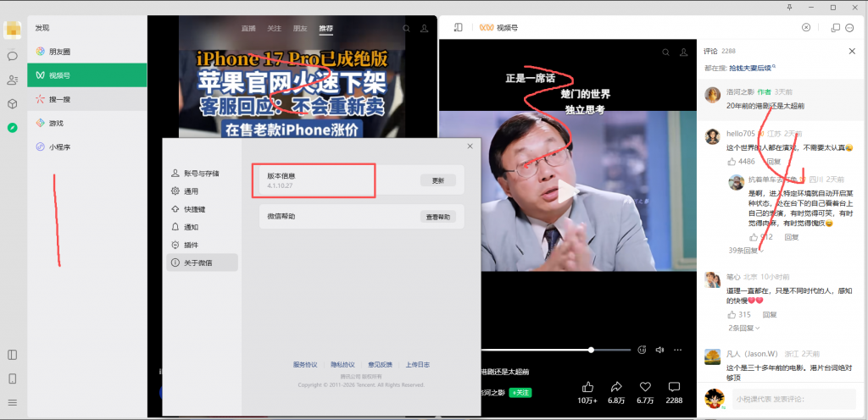The image size is (868, 420).
Task: Open 快捷键 shortcuts settings section
Action: (202, 209)
